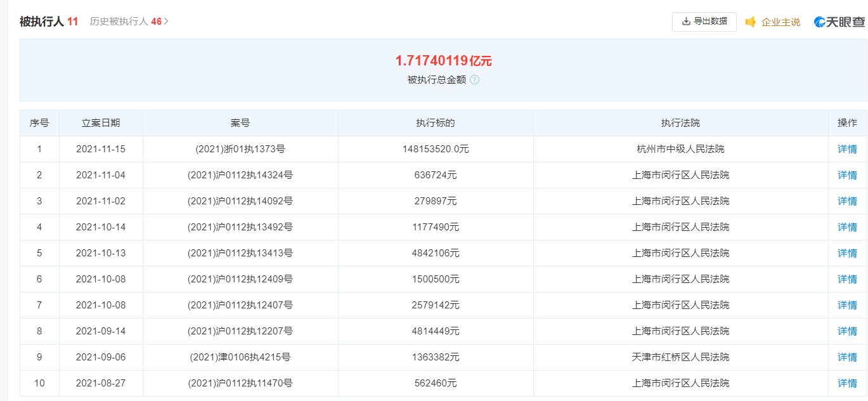Image resolution: width=868 pixels, height=401 pixels.
Task: Click the amount 4814449元
Action: tap(436, 331)
